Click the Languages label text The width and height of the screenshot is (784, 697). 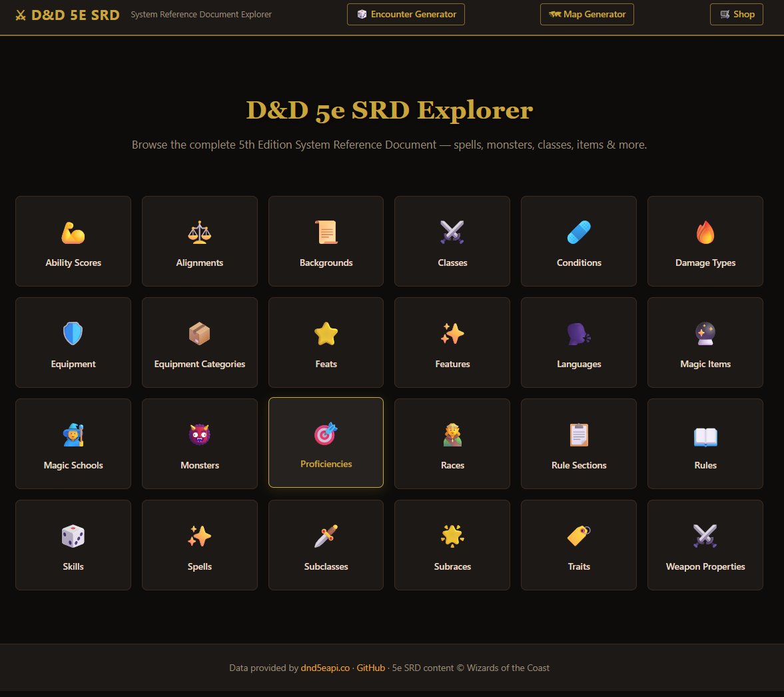coord(578,364)
